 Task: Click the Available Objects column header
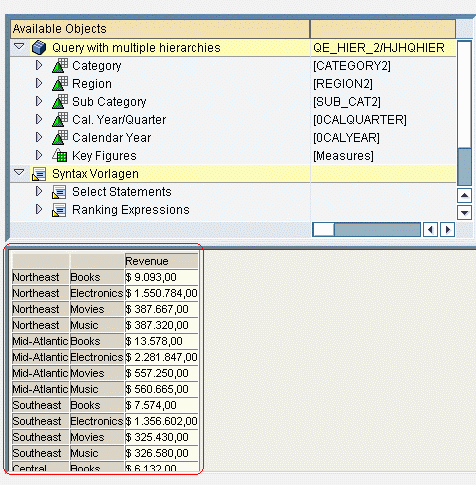[x=160, y=29]
